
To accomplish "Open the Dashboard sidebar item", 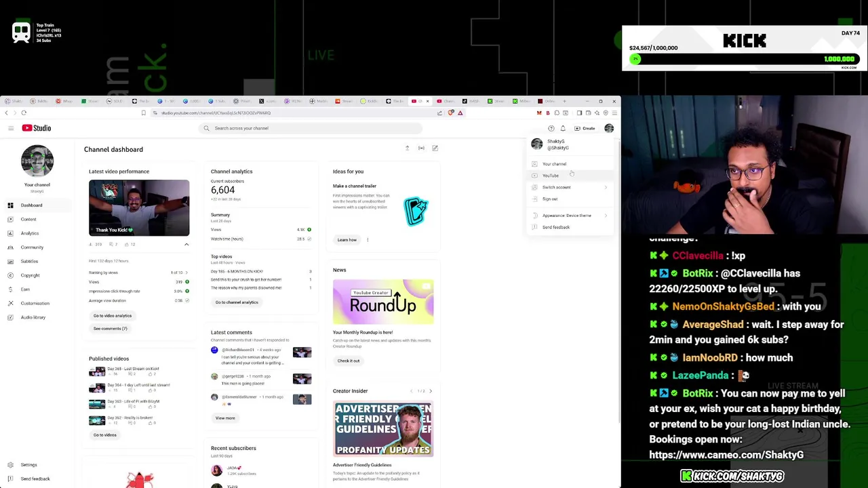I will (x=37, y=205).
